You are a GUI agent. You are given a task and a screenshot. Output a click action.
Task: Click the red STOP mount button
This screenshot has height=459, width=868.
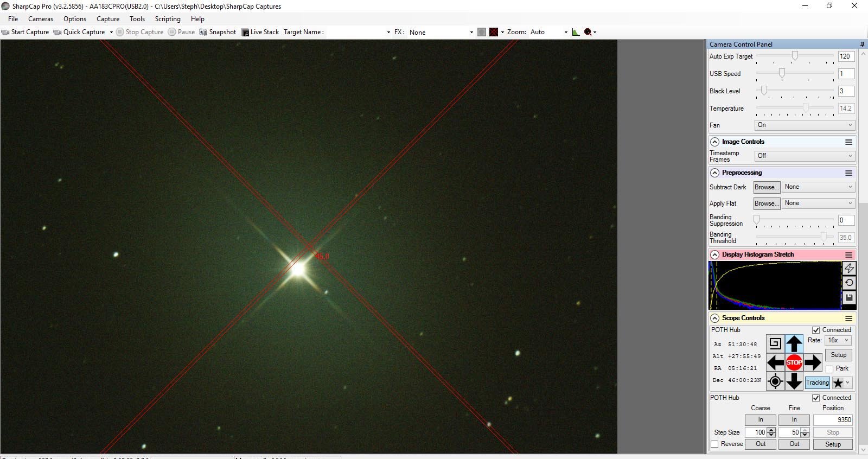[794, 362]
